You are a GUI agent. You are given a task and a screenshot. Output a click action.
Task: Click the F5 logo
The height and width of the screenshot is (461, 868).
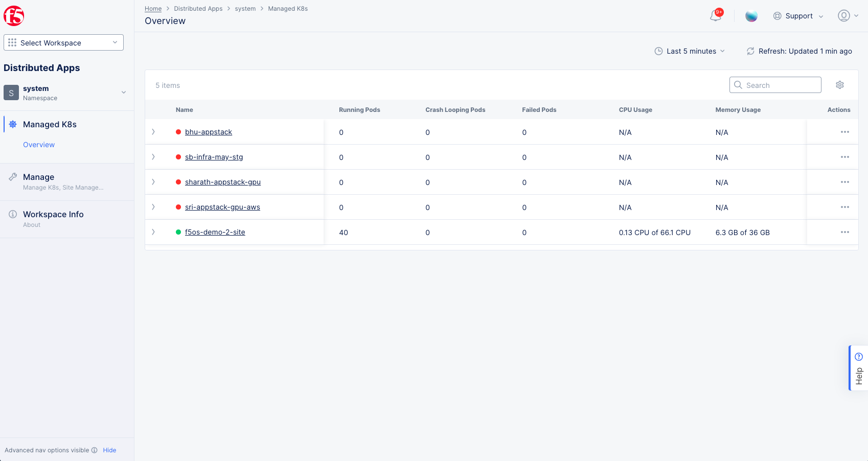pyautogui.click(x=14, y=15)
